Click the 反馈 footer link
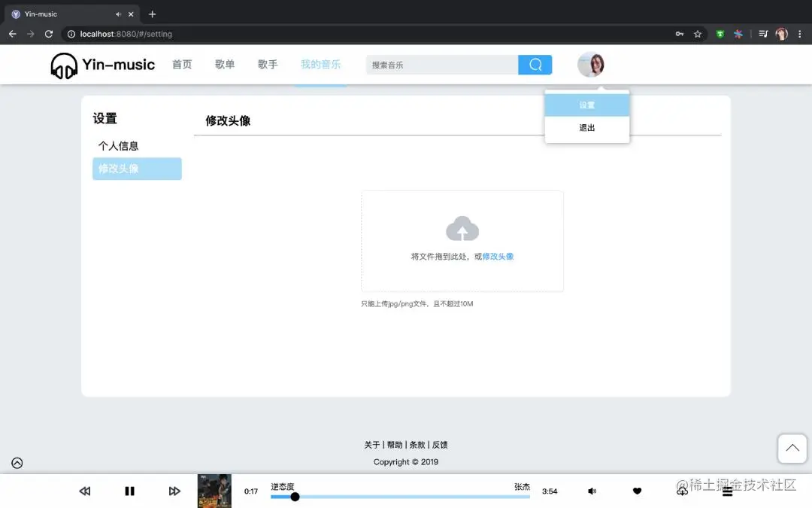This screenshot has width=812, height=508. 440,445
